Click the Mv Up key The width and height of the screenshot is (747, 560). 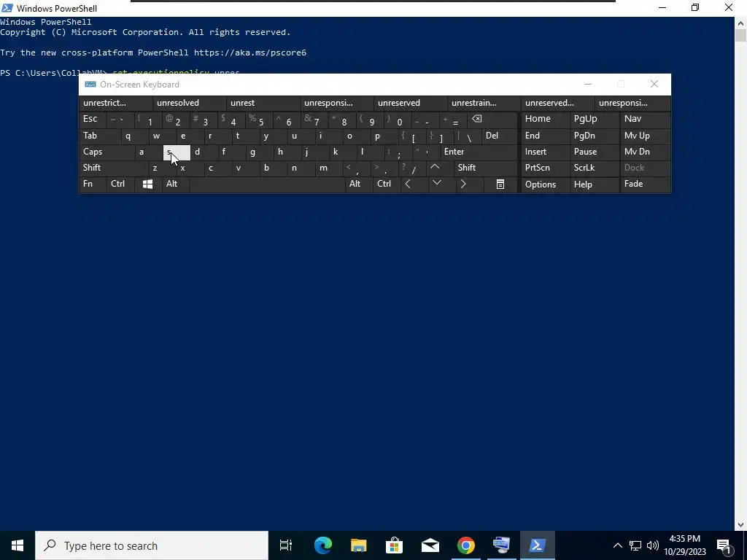(x=645, y=136)
